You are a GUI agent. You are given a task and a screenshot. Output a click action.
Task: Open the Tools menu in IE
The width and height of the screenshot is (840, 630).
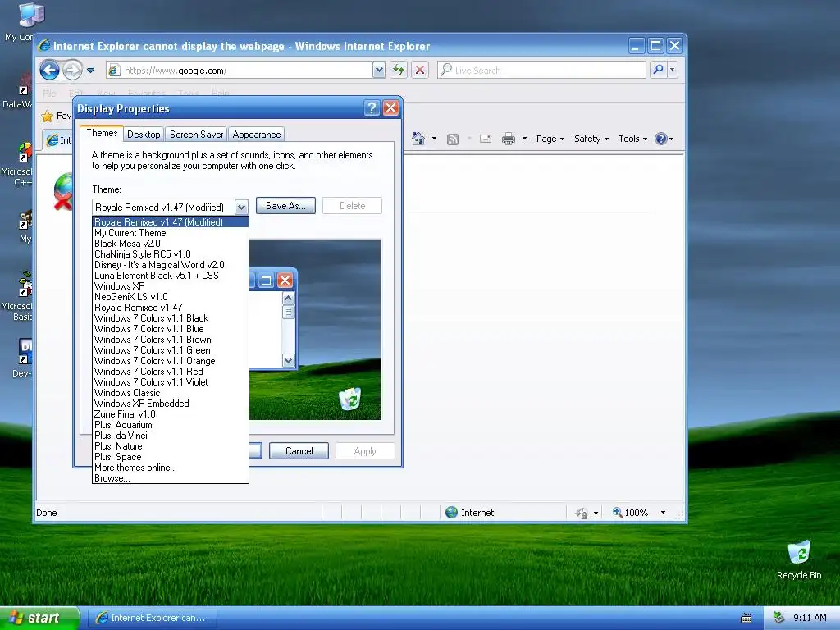point(632,139)
